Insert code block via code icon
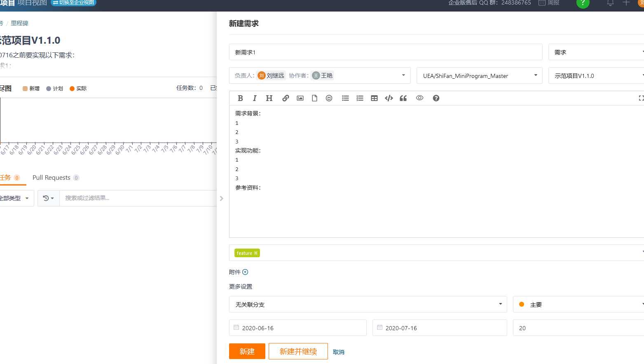The height and width of the screenshot is (364, 644). pos(389,98)
